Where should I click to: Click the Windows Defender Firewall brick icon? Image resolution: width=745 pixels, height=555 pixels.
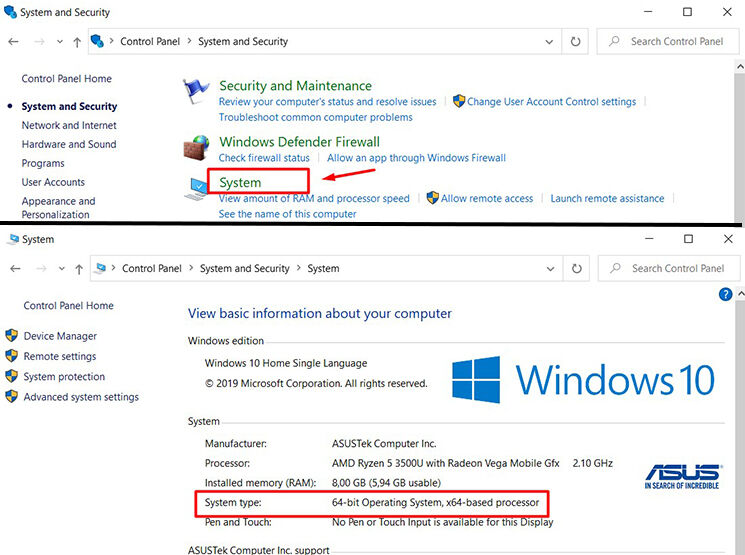click(196, 147)
